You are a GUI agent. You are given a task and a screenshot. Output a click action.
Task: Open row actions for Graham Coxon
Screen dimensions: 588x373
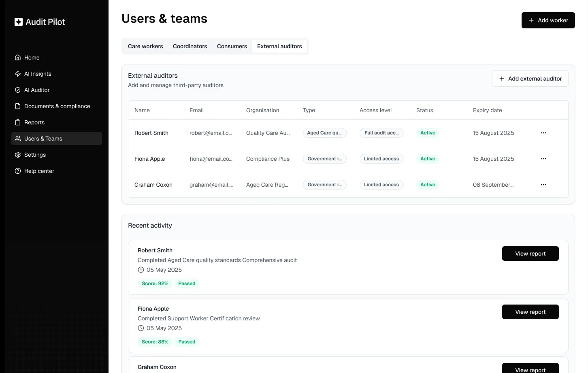[543, 185]
